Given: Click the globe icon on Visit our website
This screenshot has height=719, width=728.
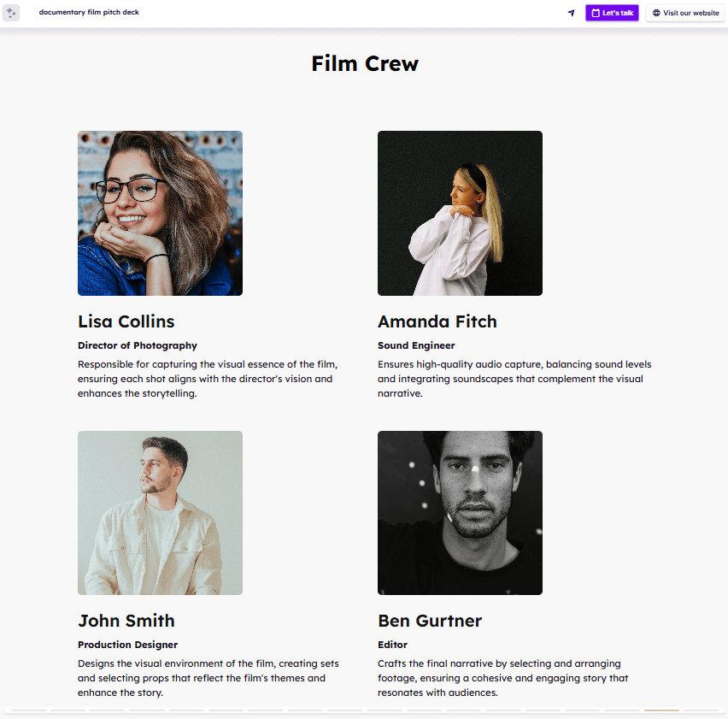Looking at the screenshot, I should point(656,13).
